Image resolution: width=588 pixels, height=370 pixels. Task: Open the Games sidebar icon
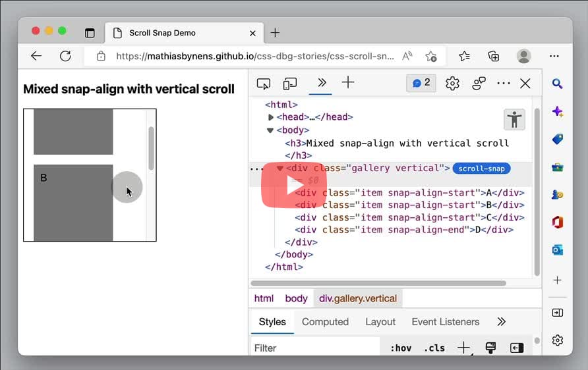tap(557, 195)
